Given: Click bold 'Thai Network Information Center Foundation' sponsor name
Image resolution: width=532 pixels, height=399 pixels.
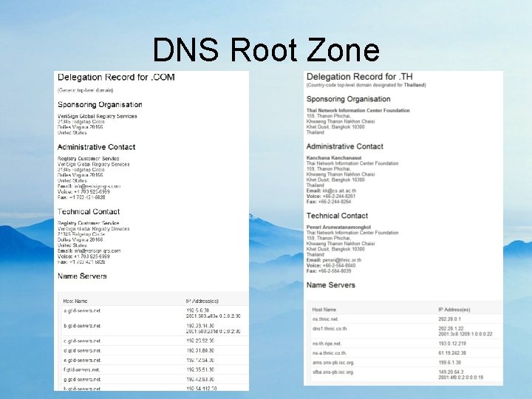Looking at the screenshot, I should [x=358, y=110].
